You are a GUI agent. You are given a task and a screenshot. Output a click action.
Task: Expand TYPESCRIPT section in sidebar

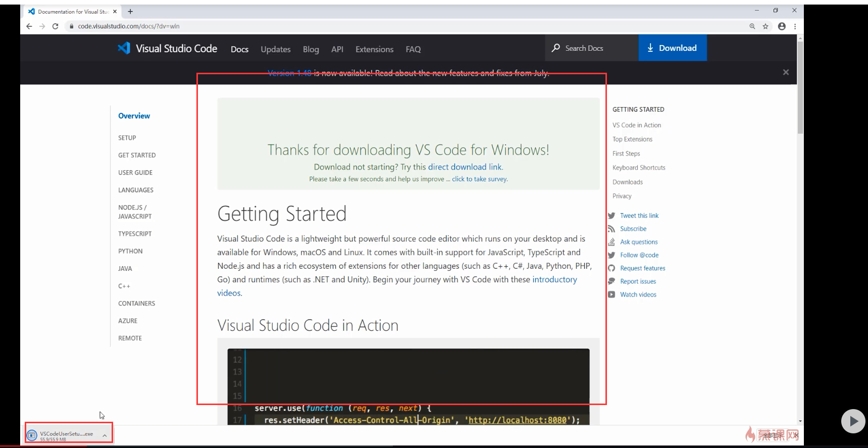coord(135,234)
